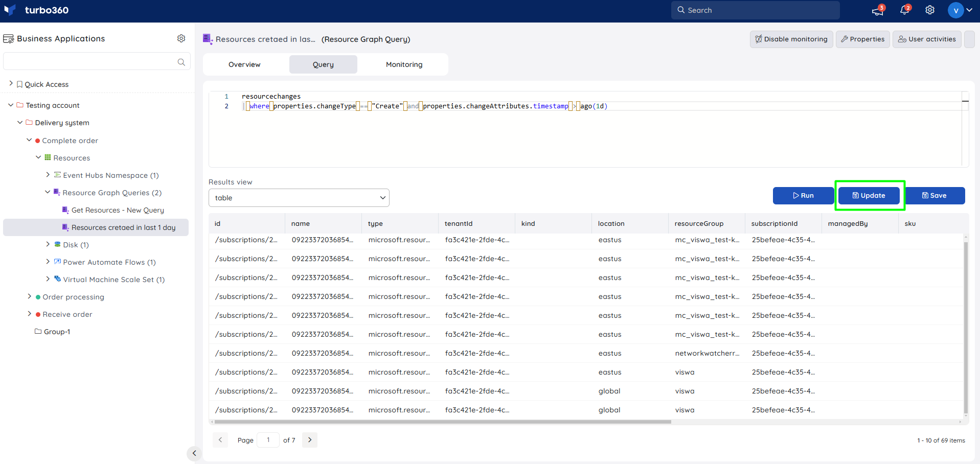Open the announcements megaphone icon
The height and width of the screenshot is (464, 980).
[878, 10]
